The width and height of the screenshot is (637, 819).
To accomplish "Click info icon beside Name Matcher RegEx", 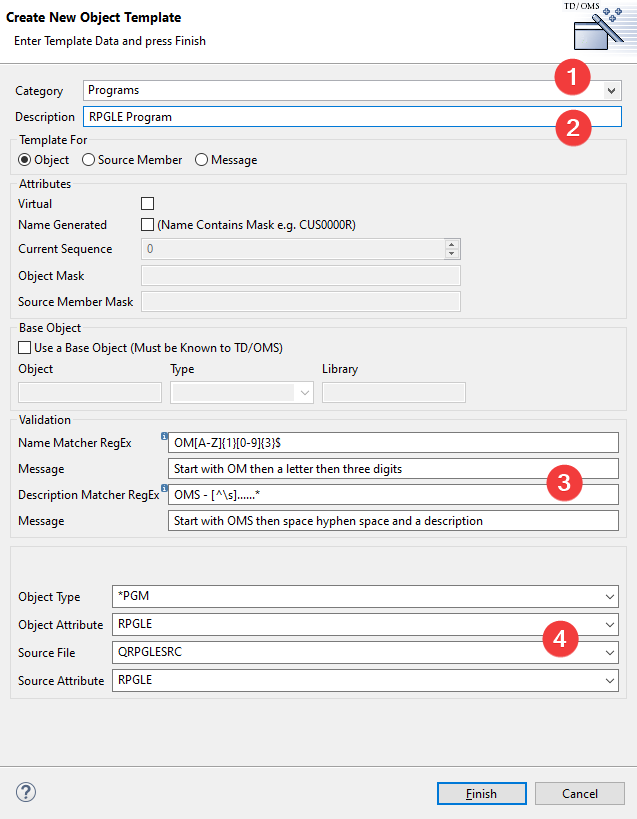I will pos(163,437).
